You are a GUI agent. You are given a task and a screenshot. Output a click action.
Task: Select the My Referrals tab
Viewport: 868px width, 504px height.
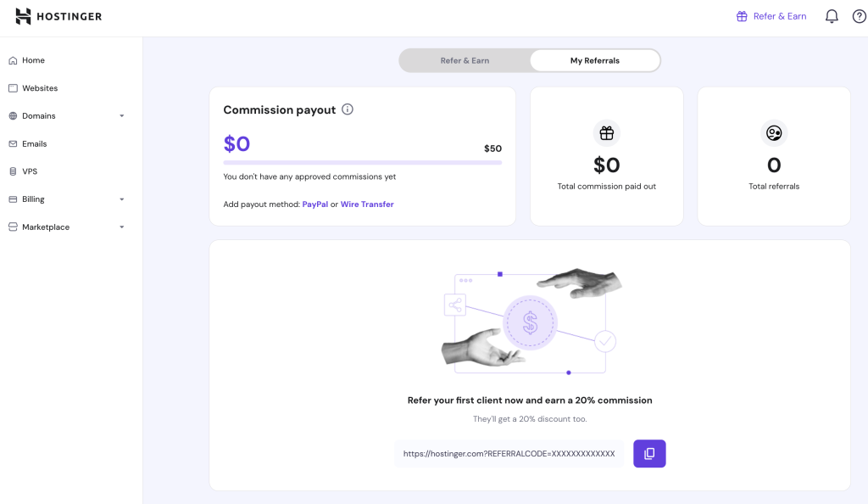(x=594, y=60)
